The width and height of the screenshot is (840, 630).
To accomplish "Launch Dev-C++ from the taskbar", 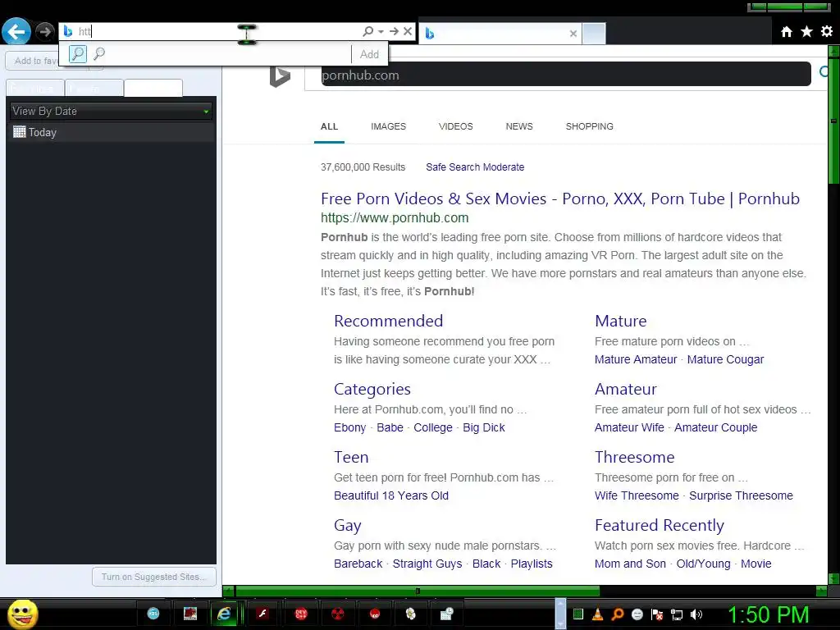I will point(301,614).
